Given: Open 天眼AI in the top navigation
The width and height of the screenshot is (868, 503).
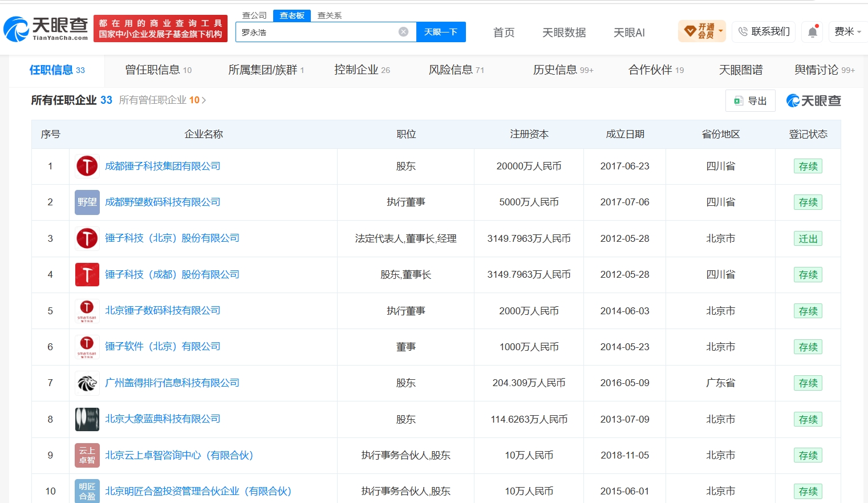Looking at the screenshot, I should click(629, 33).
